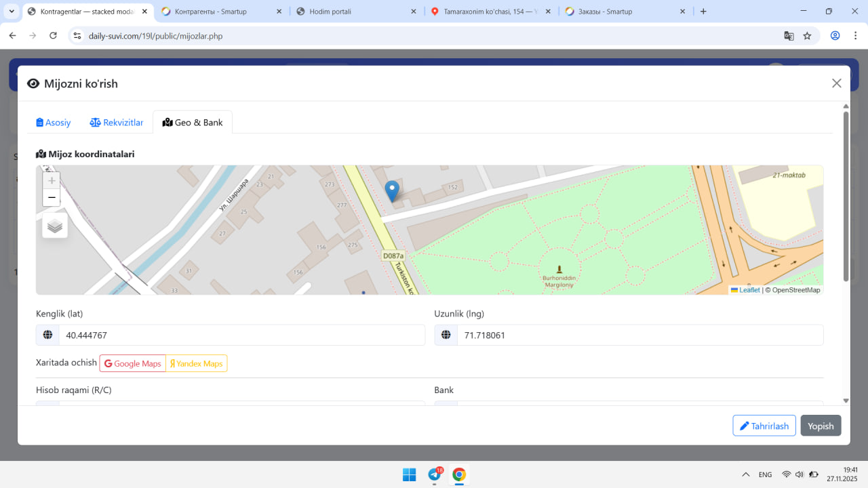
Task: Click the modal's vertical scrollbar
Action: pyautogui.click(x=846, y=197)
